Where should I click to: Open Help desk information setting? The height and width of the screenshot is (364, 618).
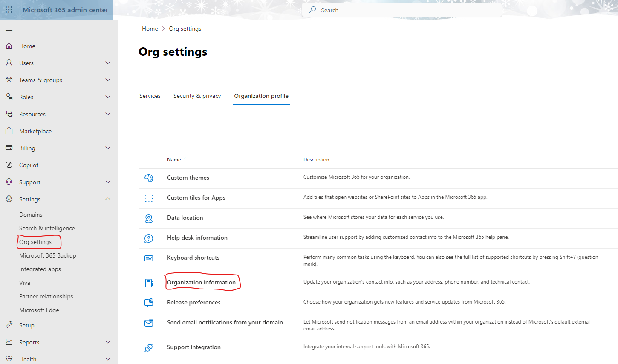point(197,238)
